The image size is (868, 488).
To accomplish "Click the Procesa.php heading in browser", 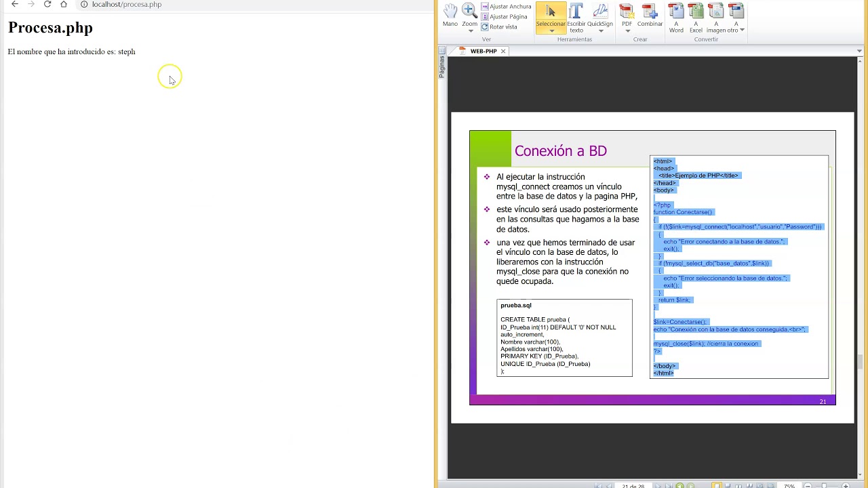I will (x=50, y=28).
